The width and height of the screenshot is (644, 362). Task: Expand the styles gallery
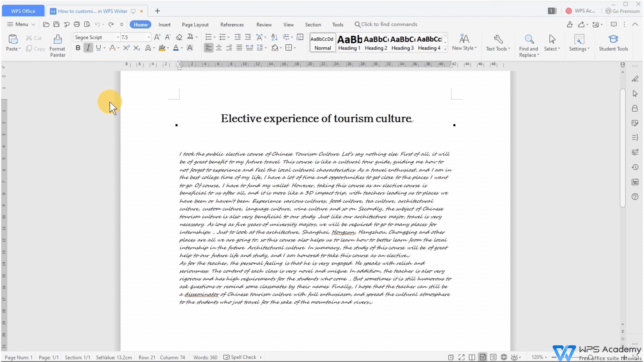(x=445, y=49)
